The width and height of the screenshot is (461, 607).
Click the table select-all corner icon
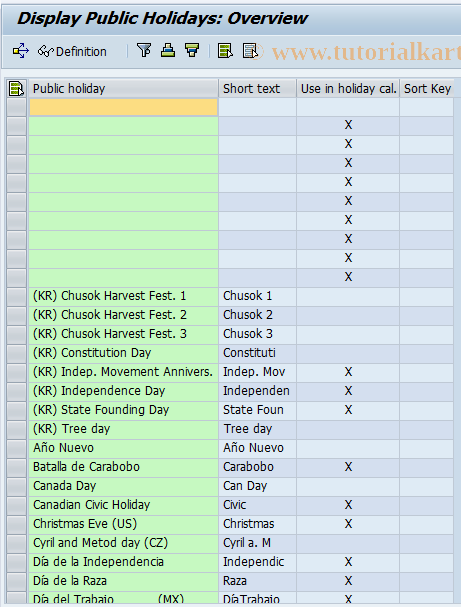click(16, 89)
